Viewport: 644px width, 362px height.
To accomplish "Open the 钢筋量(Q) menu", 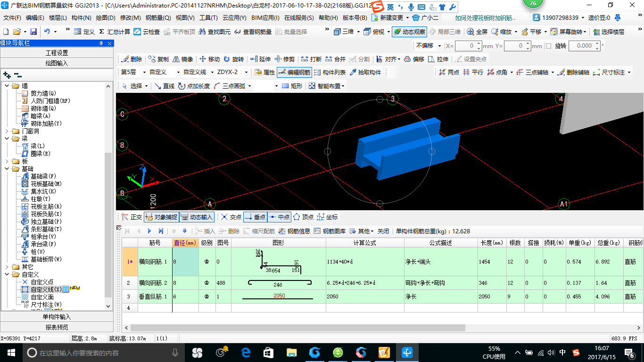I will (x=158, y=18).
